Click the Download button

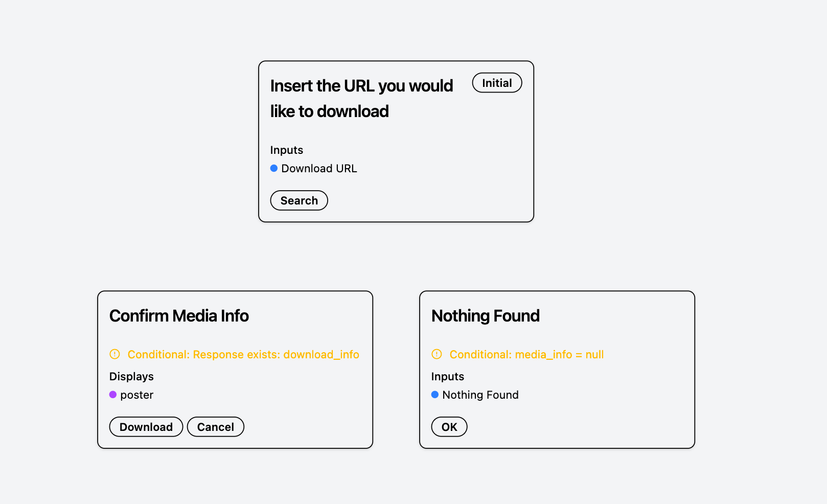[x=146, y=427]
